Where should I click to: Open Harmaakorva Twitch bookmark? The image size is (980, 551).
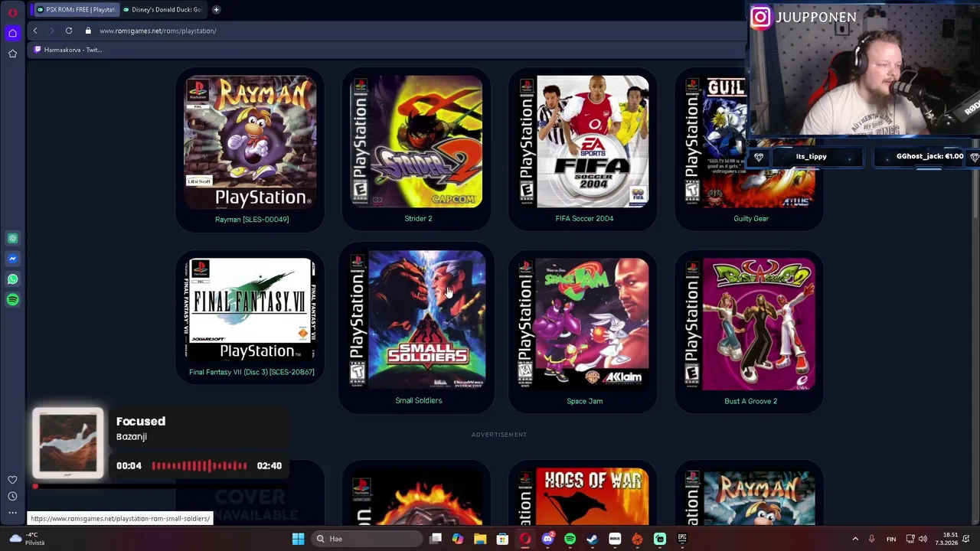pyautogui.click(x=67, y=50)
